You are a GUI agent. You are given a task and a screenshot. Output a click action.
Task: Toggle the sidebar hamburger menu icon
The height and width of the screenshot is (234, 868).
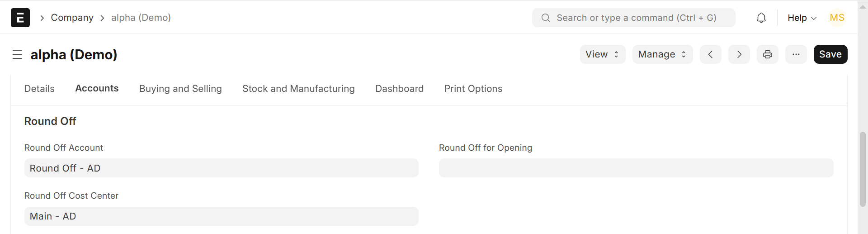pyautogui.click(x=17, y=55)
